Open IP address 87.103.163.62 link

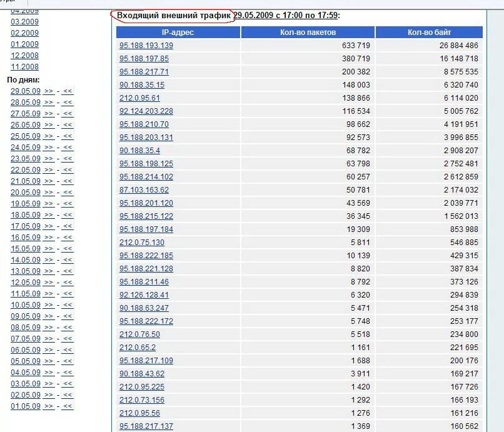click(x=144, y=190)
